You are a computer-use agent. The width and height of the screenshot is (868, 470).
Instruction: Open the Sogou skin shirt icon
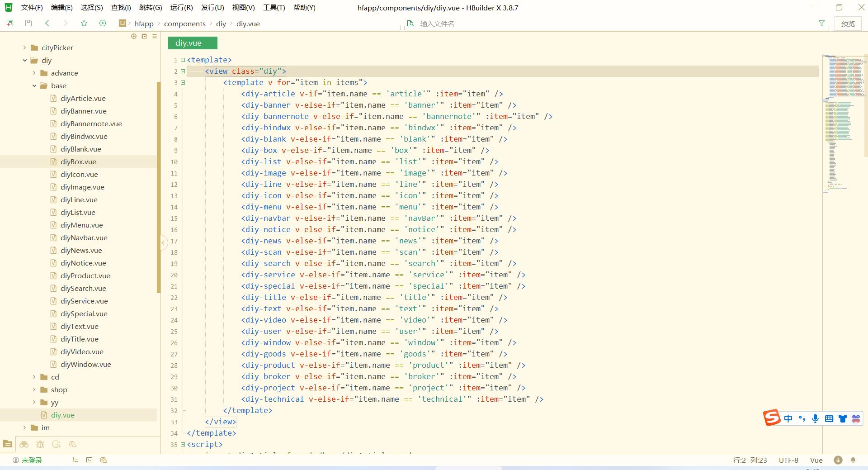coord(843,418)
